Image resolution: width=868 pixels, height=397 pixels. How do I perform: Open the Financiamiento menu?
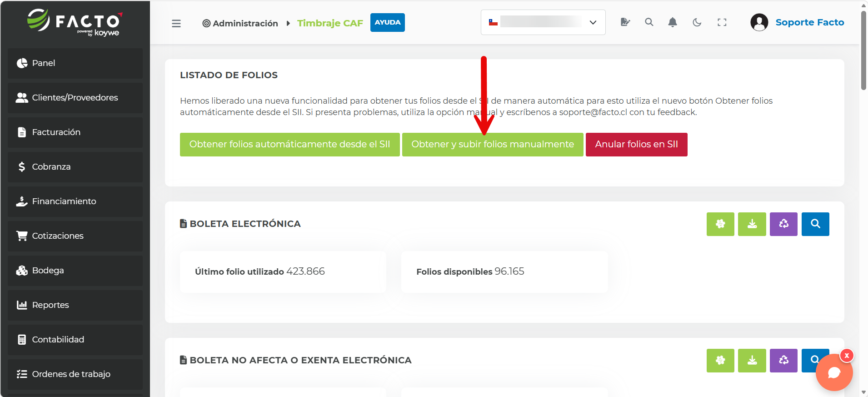(x=75, y=201)
